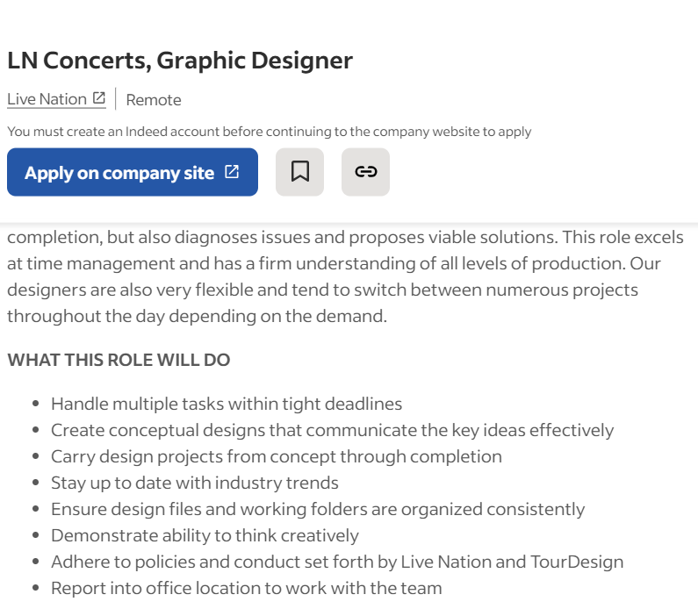Click the Report into office location bullet
Screen dimensions: 698x616
click(x=247, y=588)
